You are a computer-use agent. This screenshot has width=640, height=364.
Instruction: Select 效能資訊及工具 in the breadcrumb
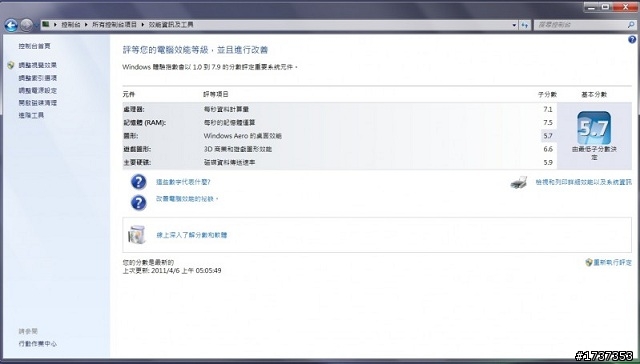point(171,25)
